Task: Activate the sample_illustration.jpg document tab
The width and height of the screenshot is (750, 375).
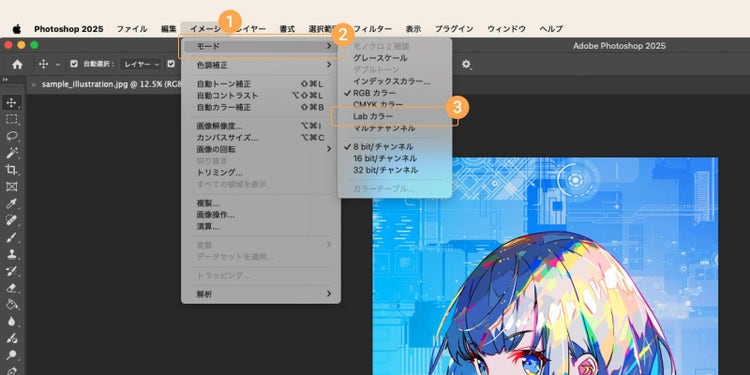Action: 111,85
